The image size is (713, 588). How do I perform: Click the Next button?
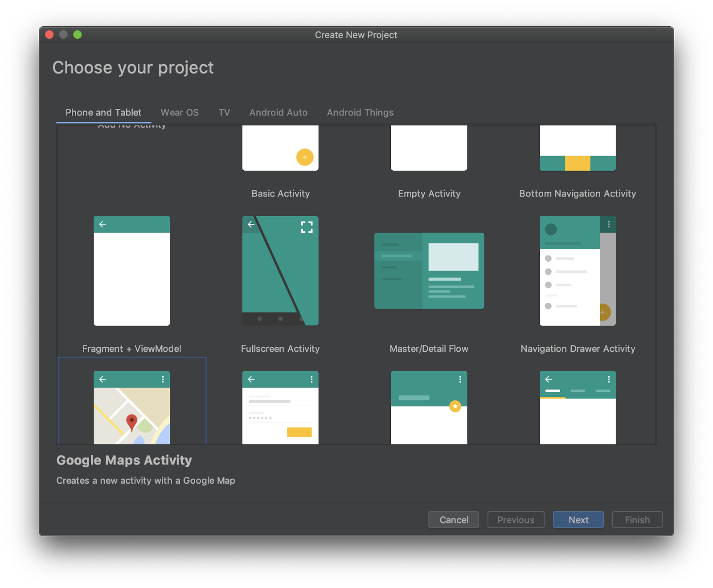coord(578,520)
